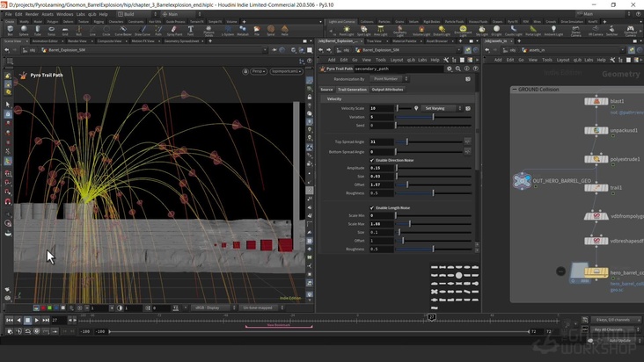Screen dimensions: 644x362
Task: Open parameter gear settings menu
Action: (x=450, y=68)
